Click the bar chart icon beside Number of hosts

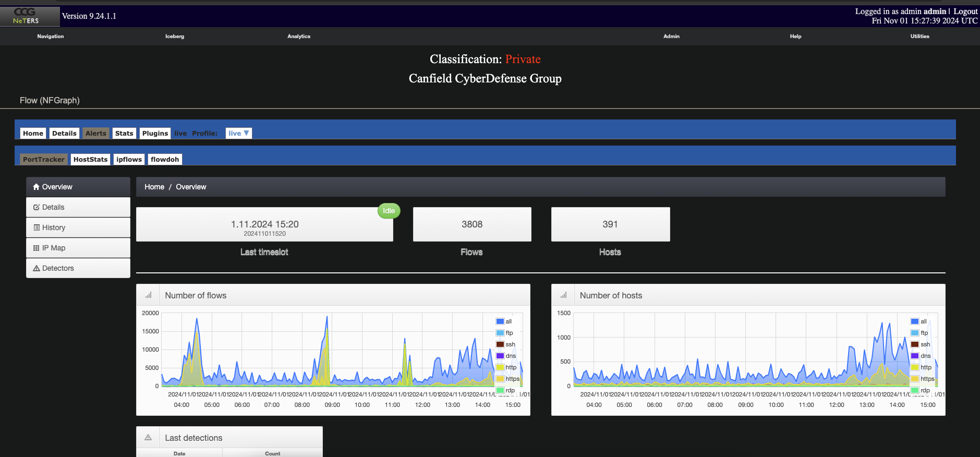click(x=563, y=295)
